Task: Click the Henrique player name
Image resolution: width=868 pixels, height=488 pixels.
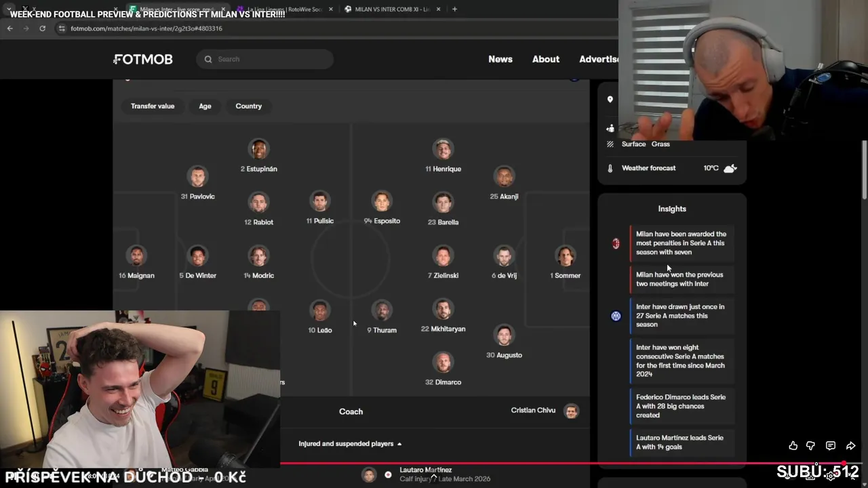Action: [x=443, y=169]
